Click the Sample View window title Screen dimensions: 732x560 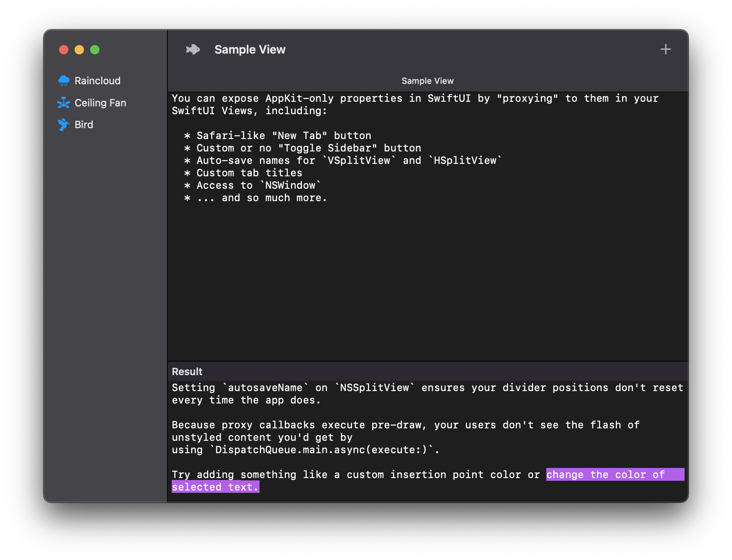[250, 50]
